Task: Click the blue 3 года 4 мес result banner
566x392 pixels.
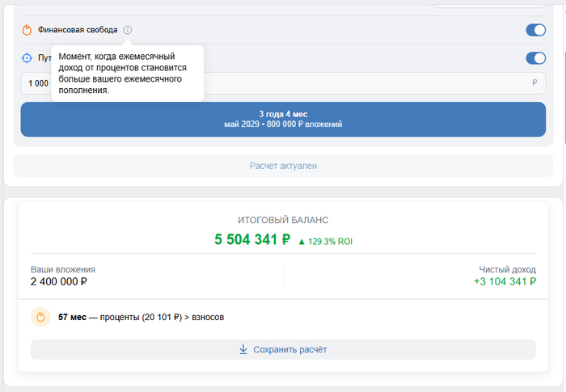Action: [x=283, y=119]
